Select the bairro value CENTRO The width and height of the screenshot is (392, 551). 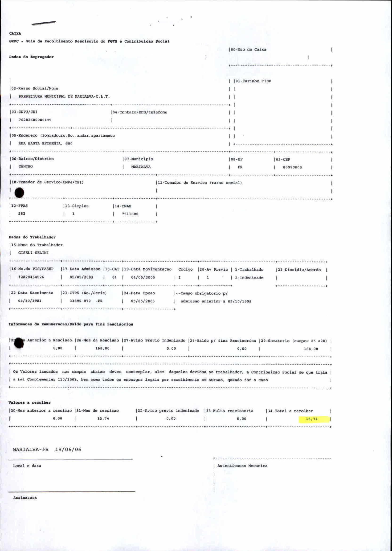click(x=26, y=166)
